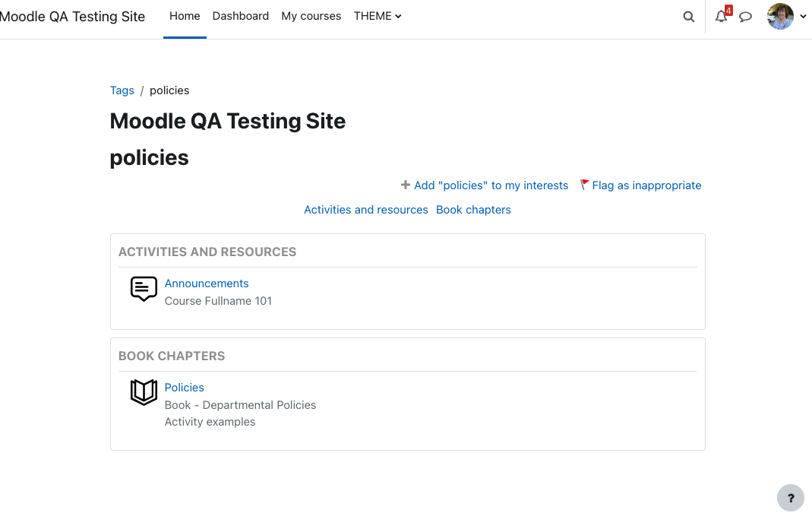Screen dimensions: 812x513
Task: Click the ACTIVITIES AND RESOURCES heading
Action: (207, 252)
